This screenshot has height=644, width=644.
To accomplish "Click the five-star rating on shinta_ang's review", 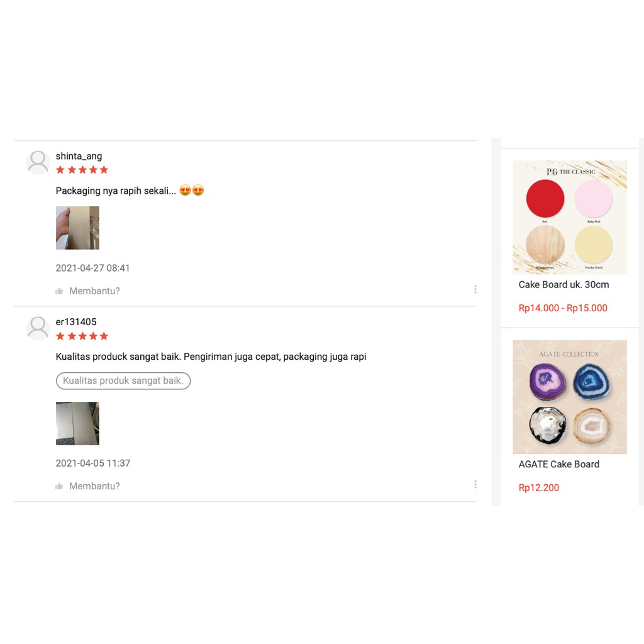I will (x=82, y=170).
